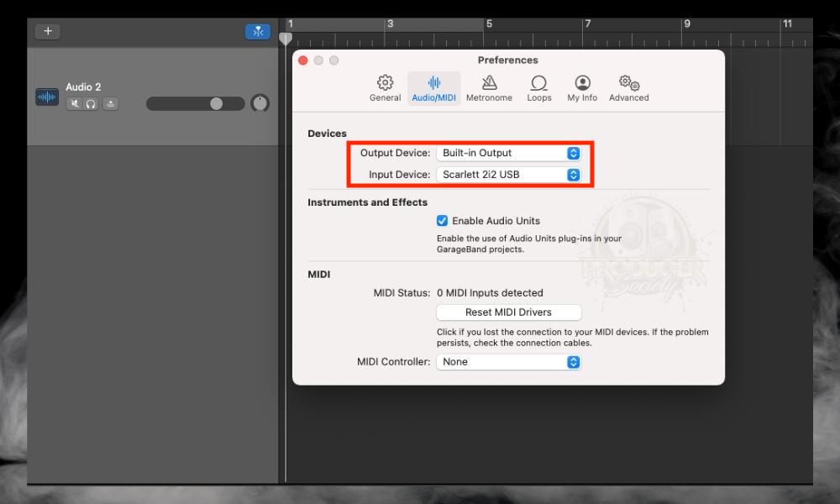The width and height of the screenshot is (840, 504).
Task: Click bar 7 on the timeline ruler
Action: [588, 24]
